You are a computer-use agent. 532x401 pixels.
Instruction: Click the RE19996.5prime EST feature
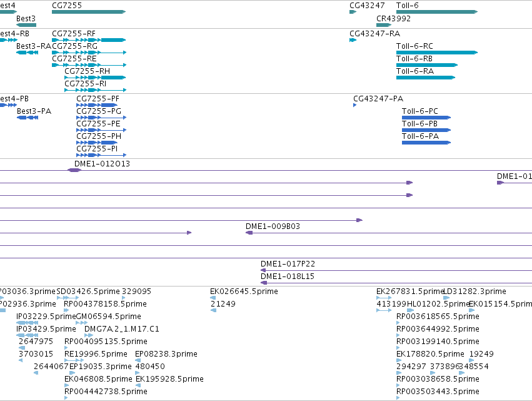pyautogui.click(x=74, y=360)
